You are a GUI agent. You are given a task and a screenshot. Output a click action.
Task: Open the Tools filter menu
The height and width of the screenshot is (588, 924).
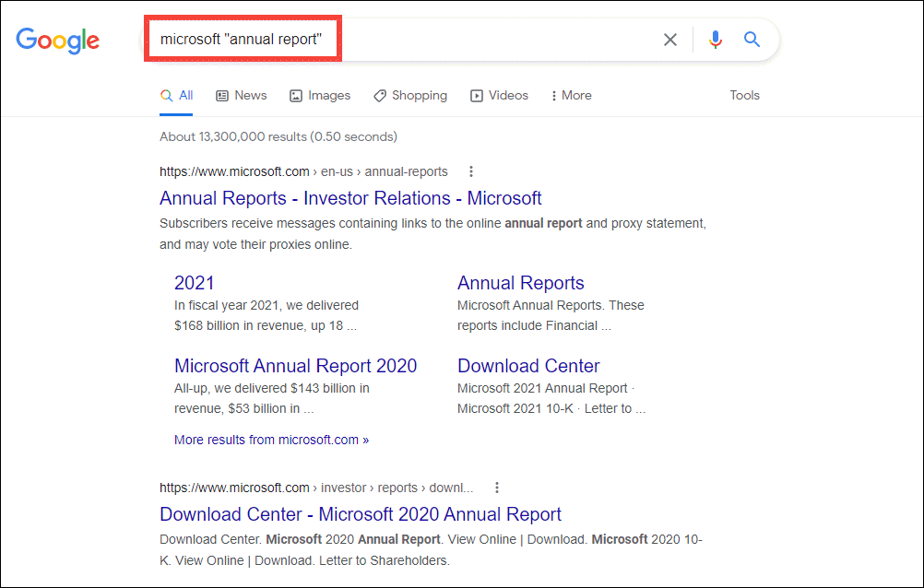[x=745, y=96]
